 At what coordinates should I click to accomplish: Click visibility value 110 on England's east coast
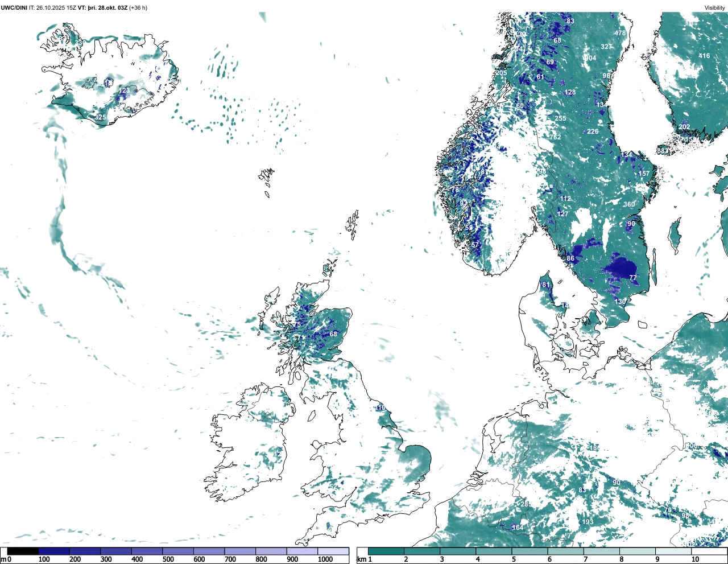tap(380, 407)
